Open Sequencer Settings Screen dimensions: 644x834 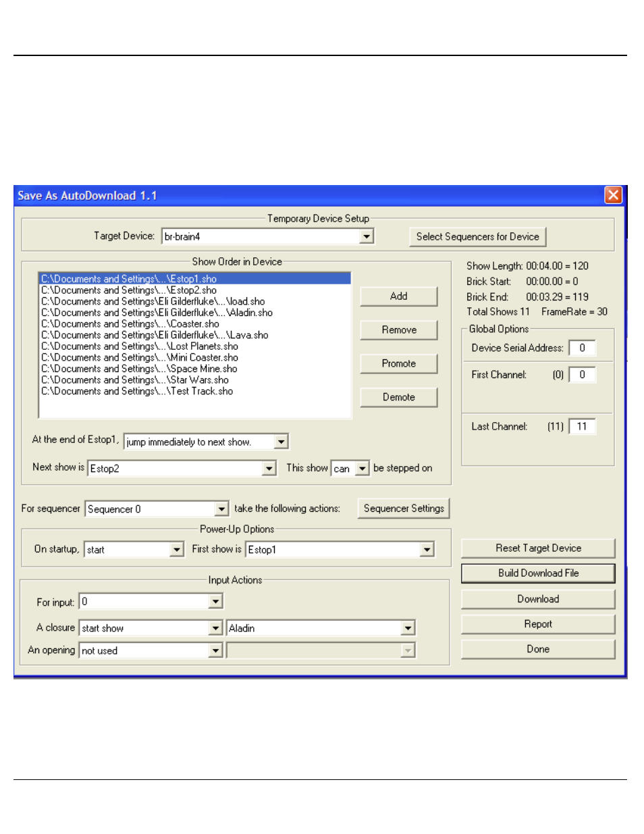(x=404, y=509)
